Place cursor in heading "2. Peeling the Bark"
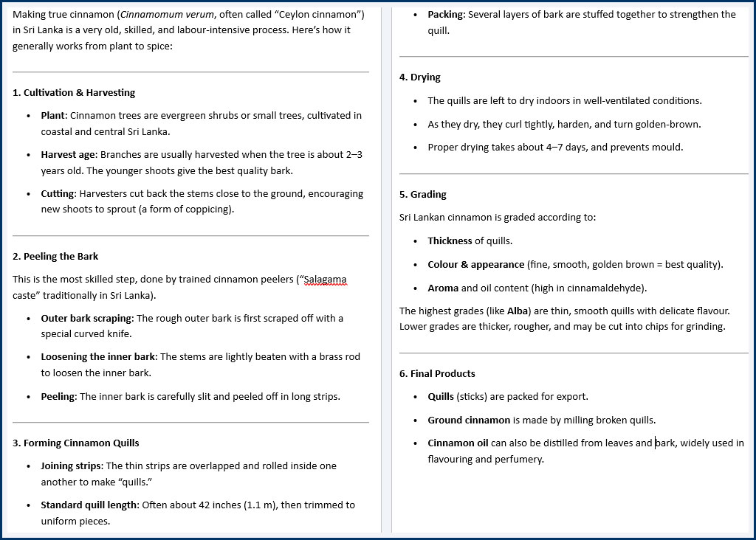756x540 pixels. (x=55, y=257)
